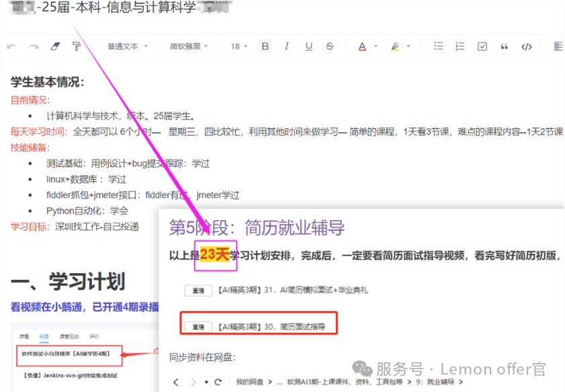Insert a bulleted list
The height and width of the screenshot is (392, 565).
pos(438,46)
